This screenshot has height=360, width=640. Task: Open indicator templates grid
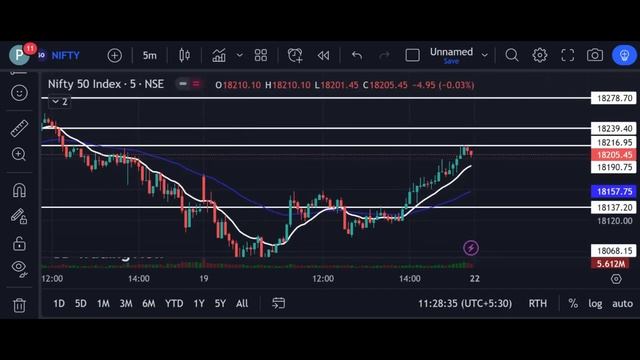point(260,56)
